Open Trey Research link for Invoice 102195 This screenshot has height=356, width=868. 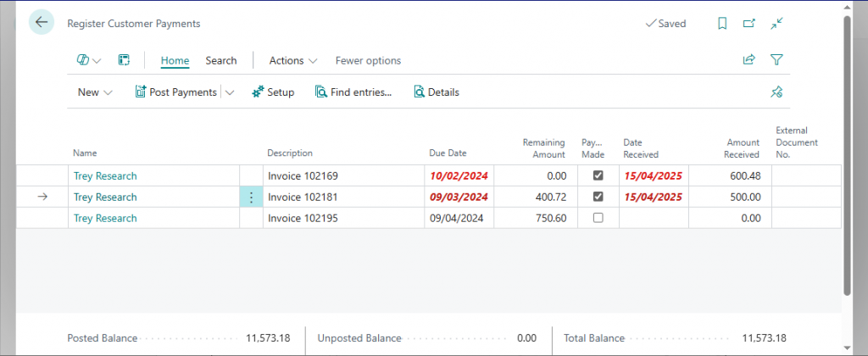[x=105, y=218]
